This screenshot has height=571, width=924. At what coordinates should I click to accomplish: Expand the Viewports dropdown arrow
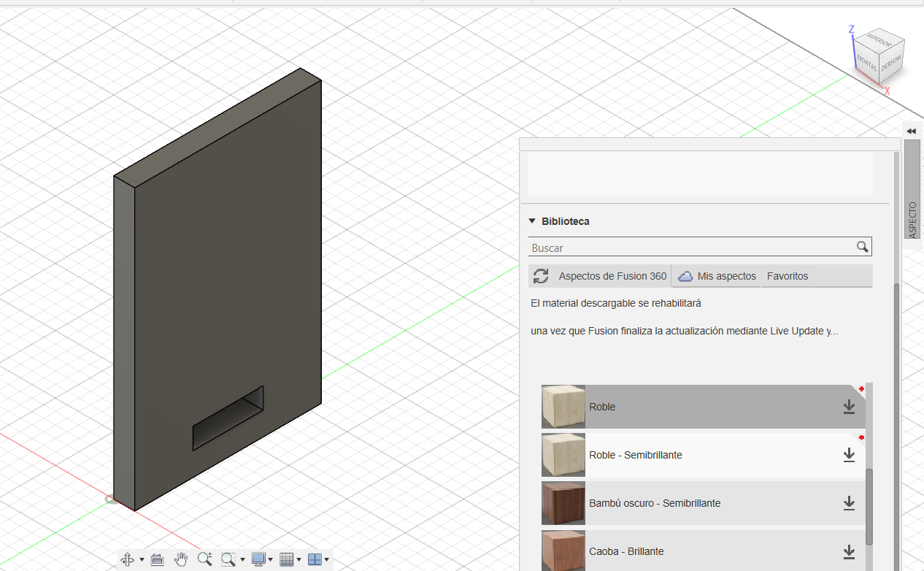pos(327,560)
